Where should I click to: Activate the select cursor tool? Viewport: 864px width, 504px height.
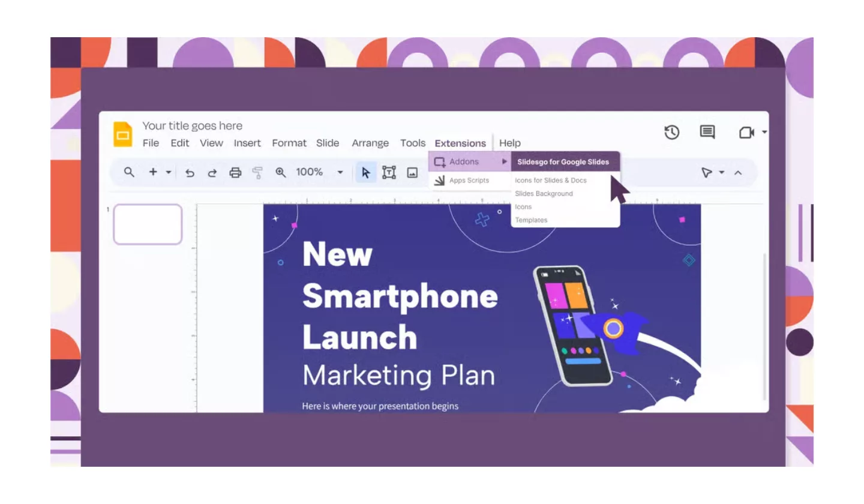pos(365,173)
